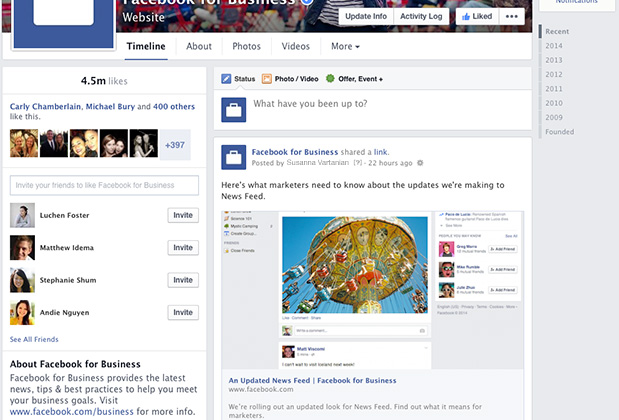The width and height of the screenshot is (619, 420).
Task: Open Facebook for Business post author link
Action: tap(295, 152)
